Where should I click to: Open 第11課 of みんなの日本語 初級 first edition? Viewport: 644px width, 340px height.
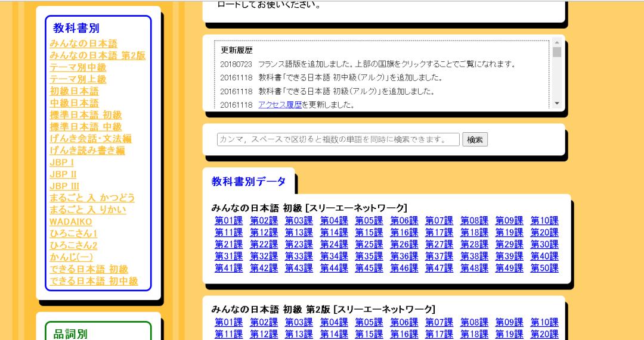point(229,233)
